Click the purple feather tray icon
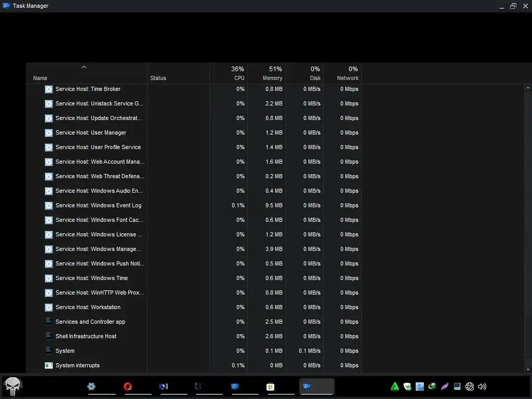This screenshot has width=532, height=399. 445,387
